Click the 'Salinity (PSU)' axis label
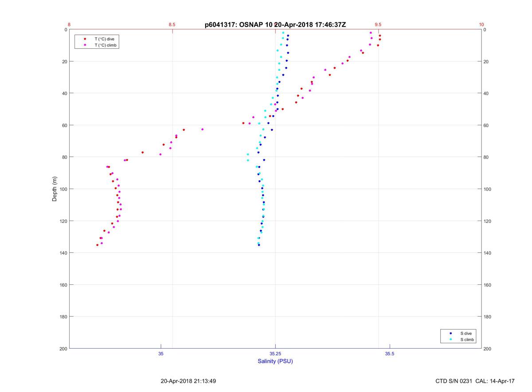Screen dimensions: 532x392 (275, 361)
